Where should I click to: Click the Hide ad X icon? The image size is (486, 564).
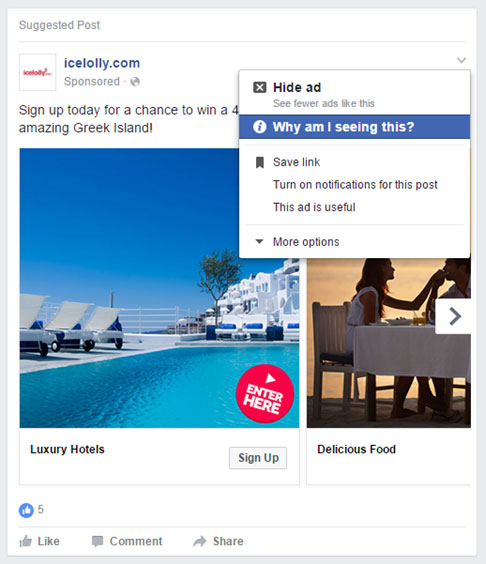tap(260, 87)
